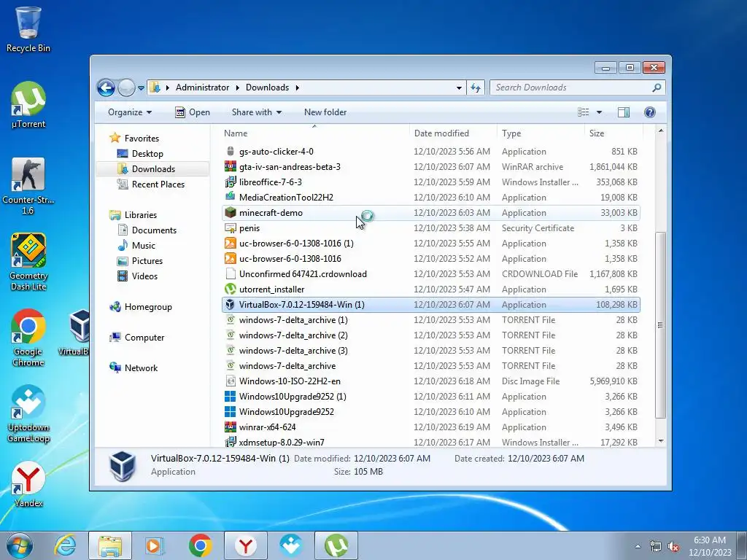Screen dimensions: 747x560
Task: Click the muted volume tray icon
Action: (x=673, y=547)
